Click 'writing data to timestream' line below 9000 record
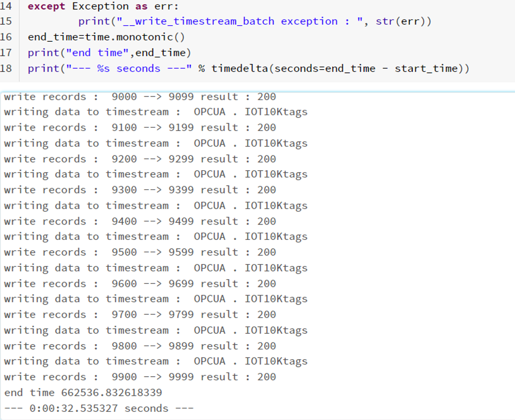This screenshot has height=420, width=515. 156,112
